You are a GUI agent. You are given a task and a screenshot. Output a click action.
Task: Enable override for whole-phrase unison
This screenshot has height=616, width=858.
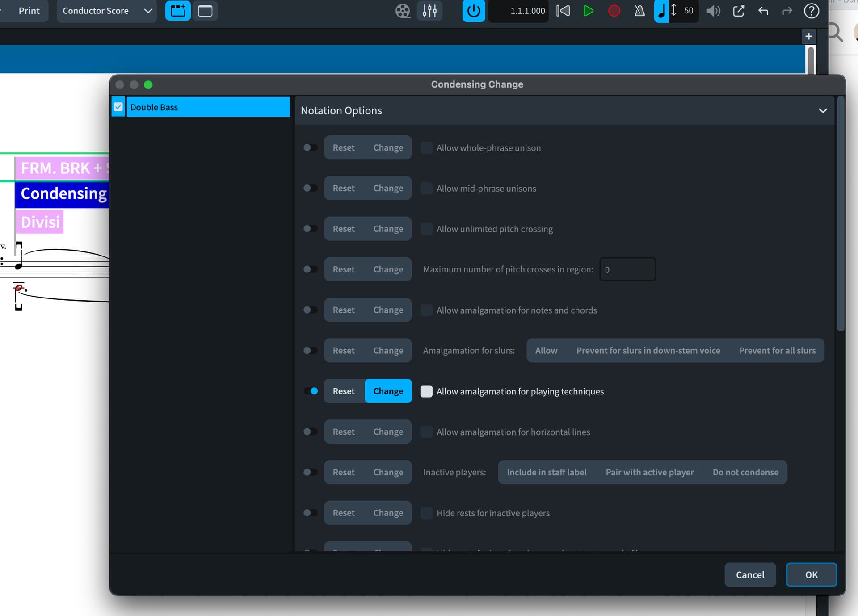(310, 147)
